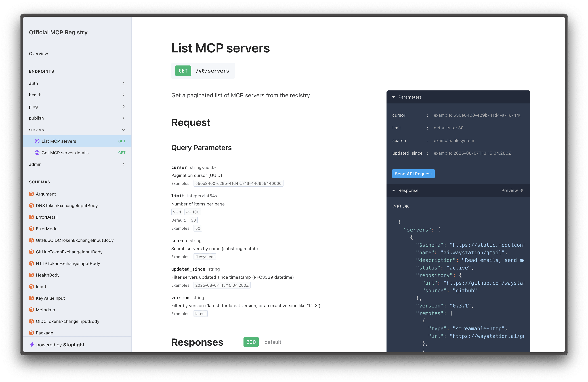Click the Official MCP Registry title

(x=58, y=32)
